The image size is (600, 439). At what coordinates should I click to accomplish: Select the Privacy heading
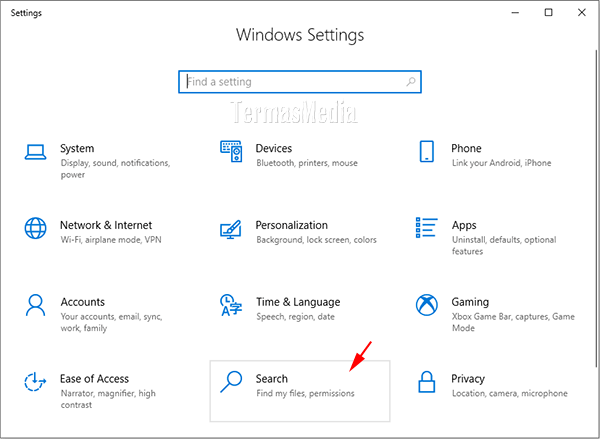[x=468, y=379]
